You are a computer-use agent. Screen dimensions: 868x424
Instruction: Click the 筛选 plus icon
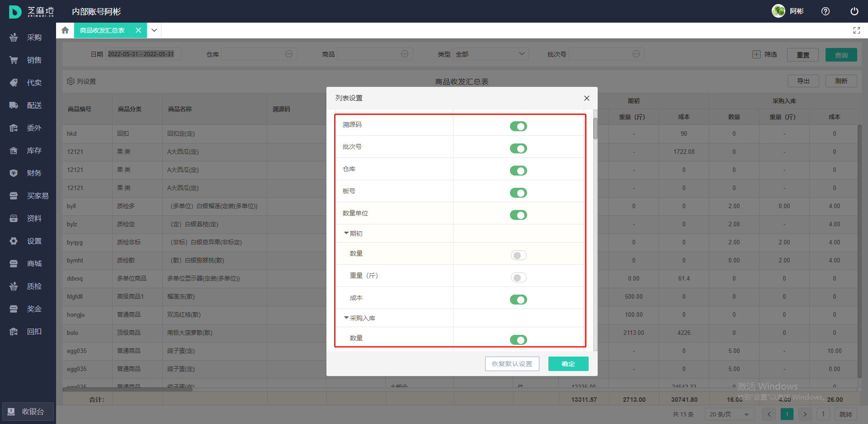tap(756, 54)
